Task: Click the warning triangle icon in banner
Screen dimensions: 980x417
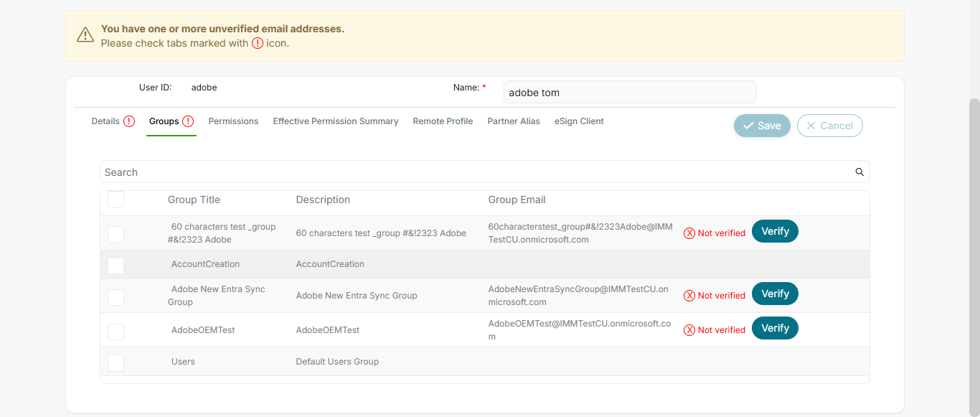Action: 85,34
